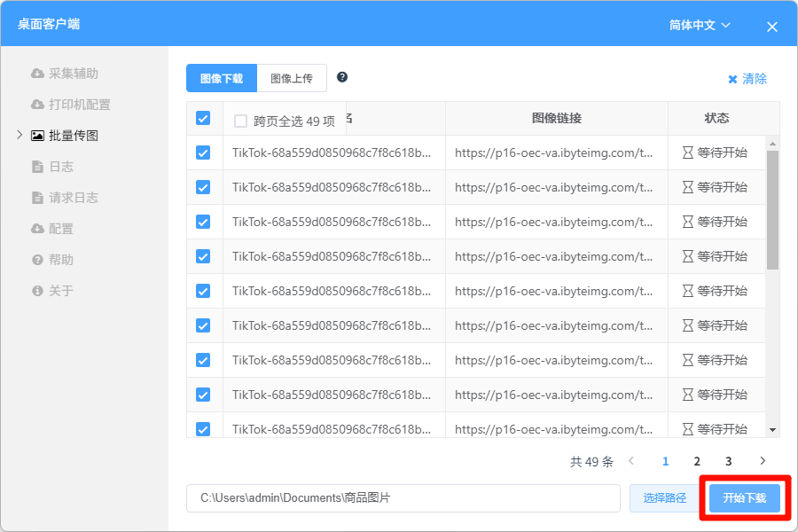The height and width of the screenshot is (532, 798).
Task: Click the first row's TikTok filename
Action: [x=332, y=153]
